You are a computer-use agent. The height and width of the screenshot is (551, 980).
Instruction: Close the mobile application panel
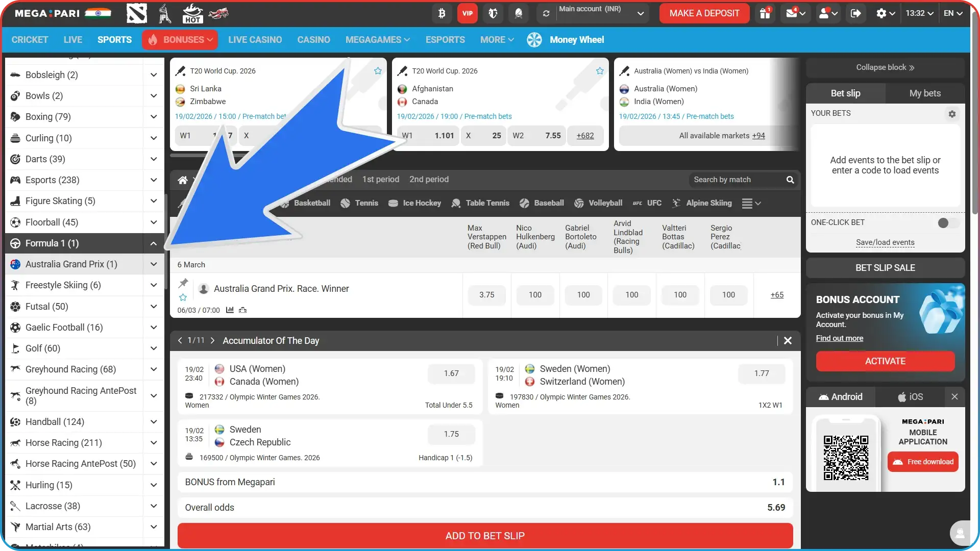954,397
